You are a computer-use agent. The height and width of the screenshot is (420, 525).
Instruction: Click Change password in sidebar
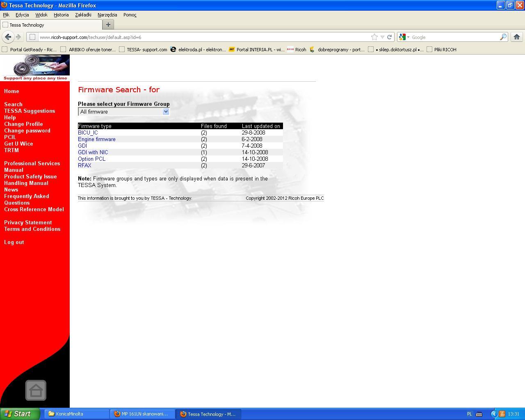(27, 130)
